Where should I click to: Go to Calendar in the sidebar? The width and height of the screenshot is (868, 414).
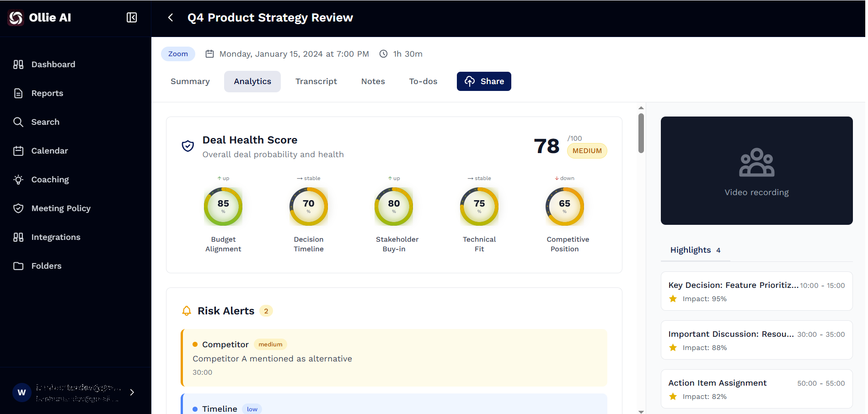[x=49, y=151]
